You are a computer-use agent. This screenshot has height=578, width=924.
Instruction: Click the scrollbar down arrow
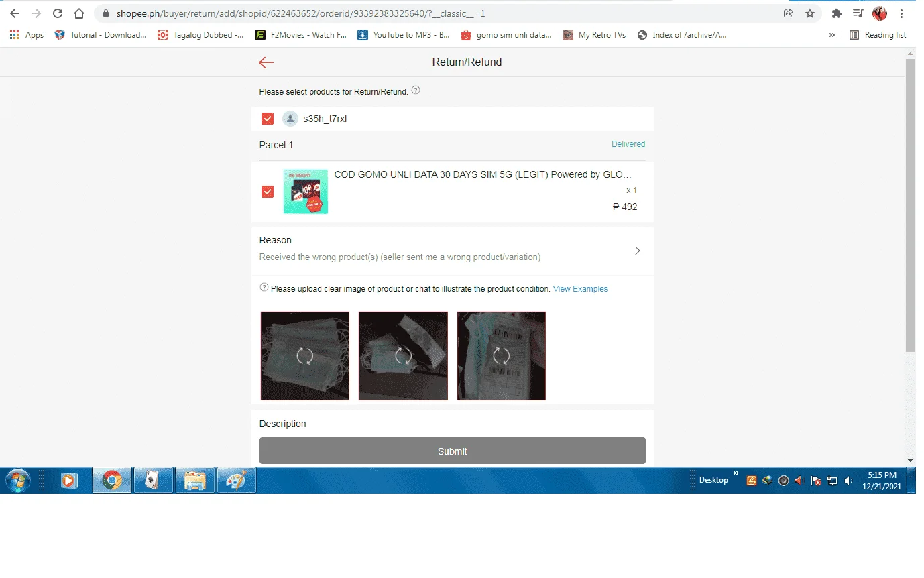(x=910, y=461)
